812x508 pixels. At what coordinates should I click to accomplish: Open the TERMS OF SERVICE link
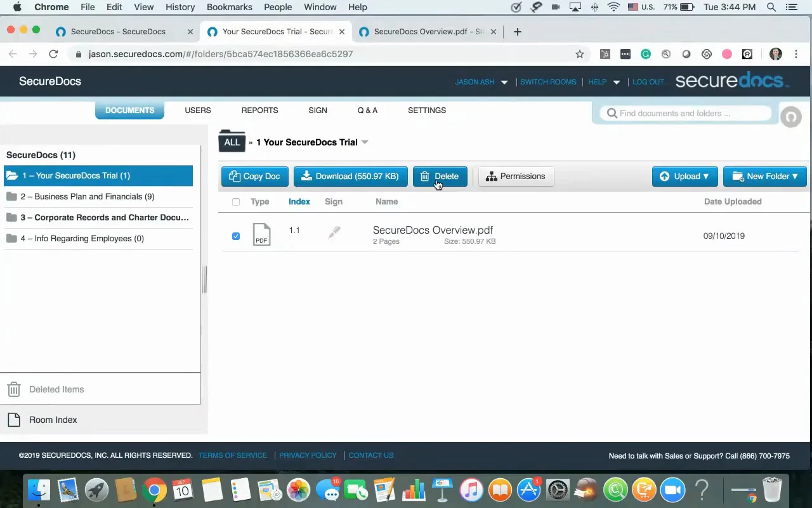coord(232,455)
